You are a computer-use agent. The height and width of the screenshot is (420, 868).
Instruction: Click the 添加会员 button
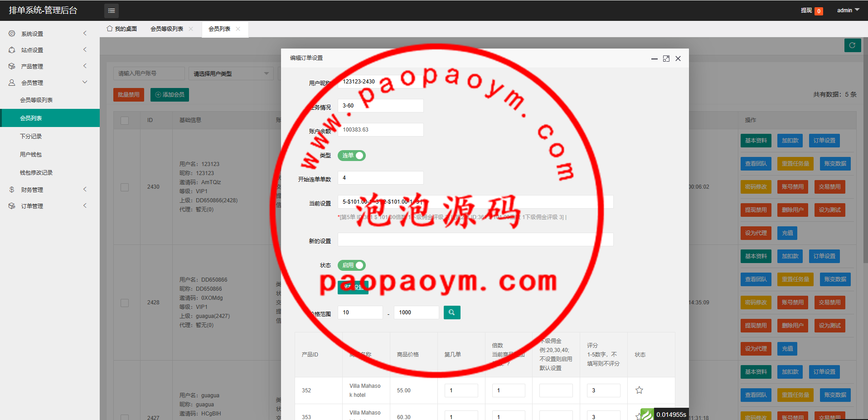point(170,95)
